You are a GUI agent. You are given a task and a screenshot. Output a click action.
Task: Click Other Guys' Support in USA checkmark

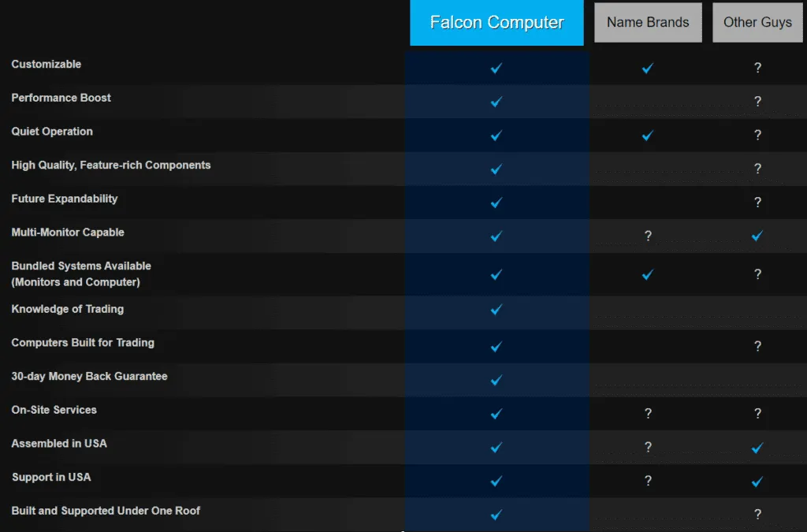pyautogui.click(x=757, y=482)
